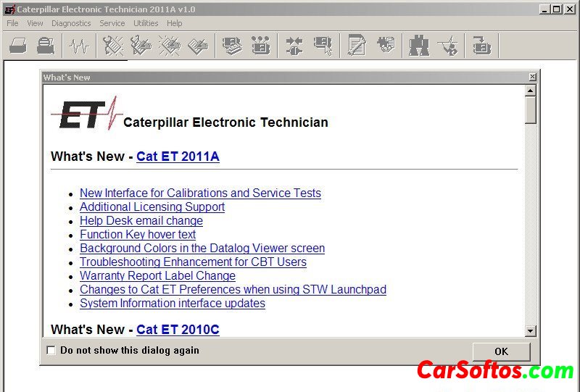Open the Status Tool waveform icon

[78, 46]
